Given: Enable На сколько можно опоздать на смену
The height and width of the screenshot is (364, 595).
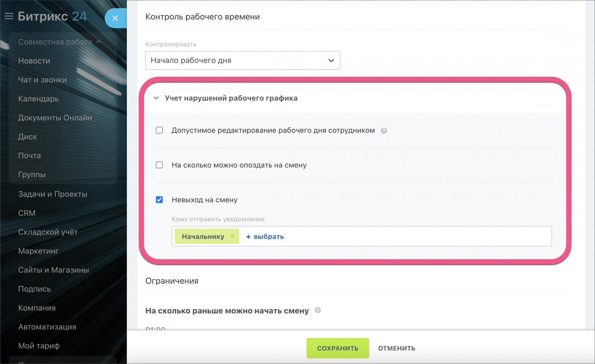Looking at the screenshot, I should (159, 165).
